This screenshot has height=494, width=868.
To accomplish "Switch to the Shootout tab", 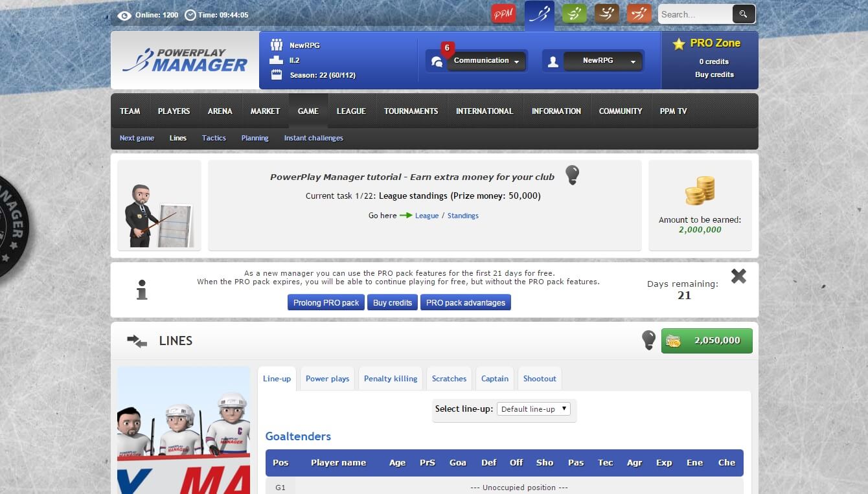I will (x=540, y=379).
